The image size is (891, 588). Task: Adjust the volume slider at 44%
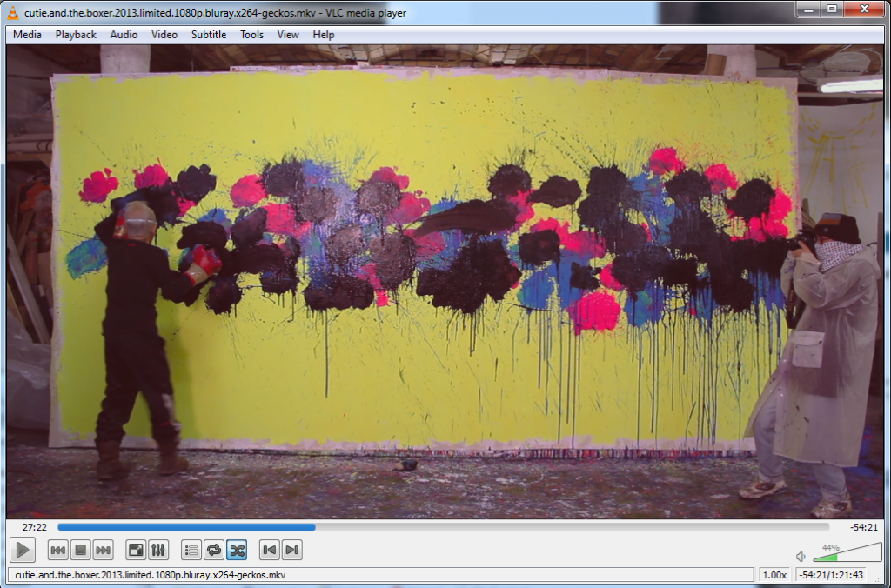[x=847, y=552]
